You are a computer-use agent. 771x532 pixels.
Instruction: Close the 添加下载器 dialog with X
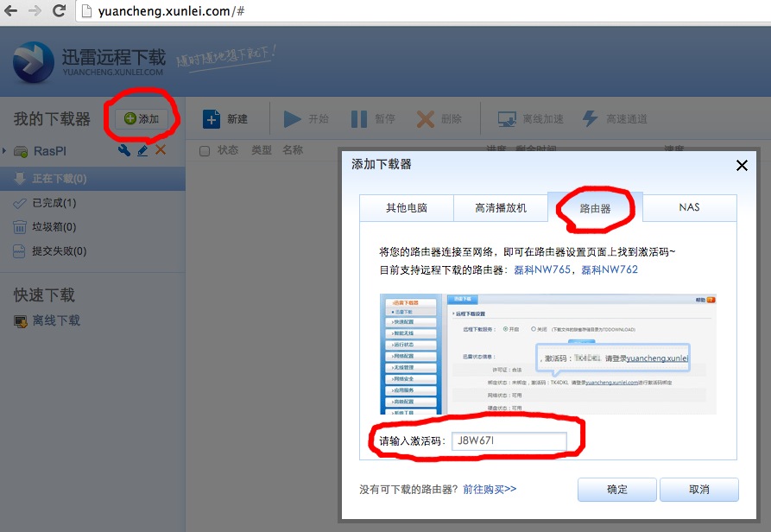(741, 165)
